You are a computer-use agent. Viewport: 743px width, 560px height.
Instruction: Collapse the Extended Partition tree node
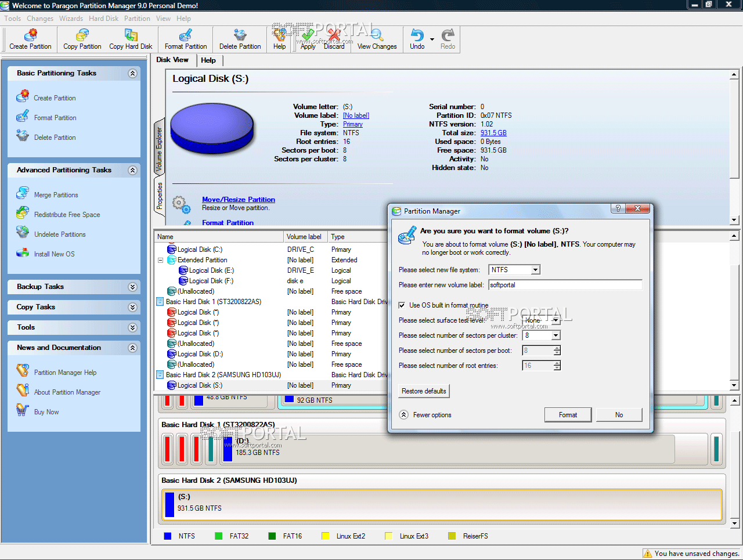(161, 260)
